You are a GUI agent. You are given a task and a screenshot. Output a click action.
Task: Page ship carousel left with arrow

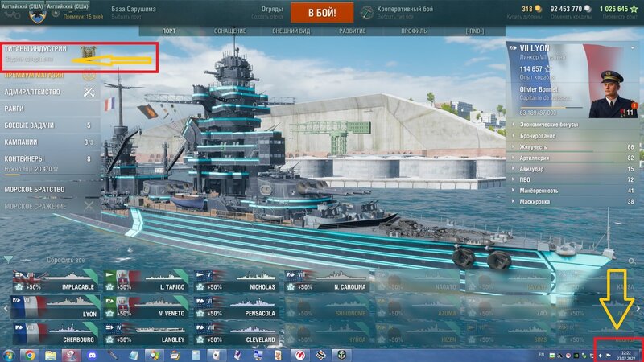(x=6, y=308)
